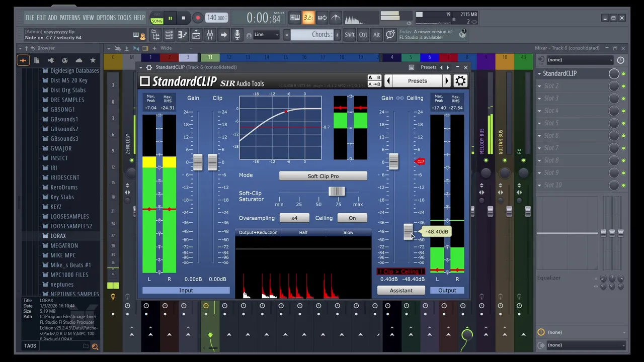Click the Gain Ceiling link icon
644x362 pixels.
click(x=400, y=98)
